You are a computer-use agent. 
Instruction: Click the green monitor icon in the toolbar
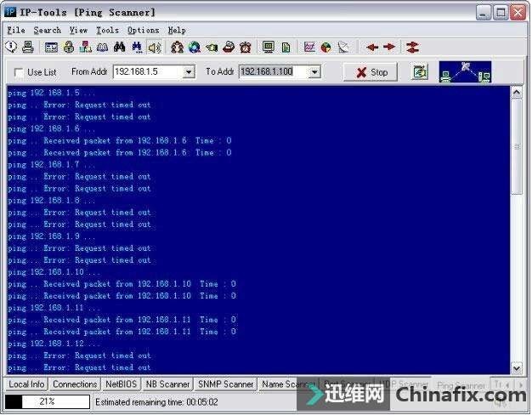pos(269,47)
